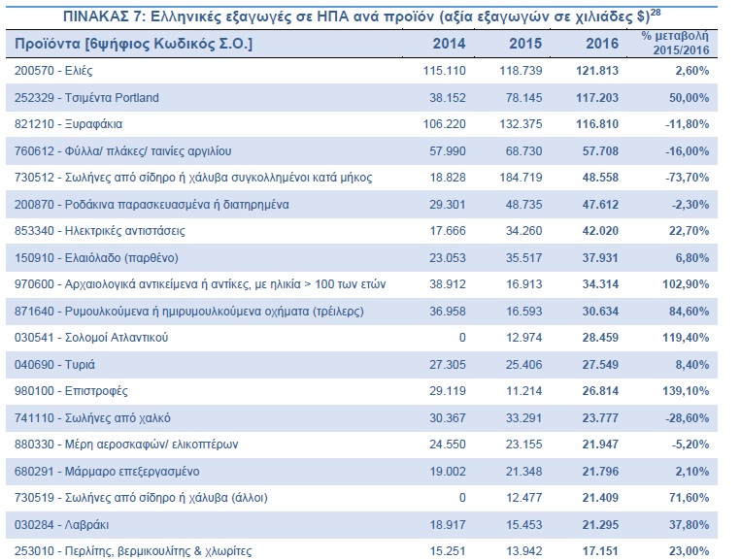Select the row '741110 - Σωλήνες από χαλκό'
Image resolution: width=741 pixels, height=560 pixels.
tap(361, 418)
